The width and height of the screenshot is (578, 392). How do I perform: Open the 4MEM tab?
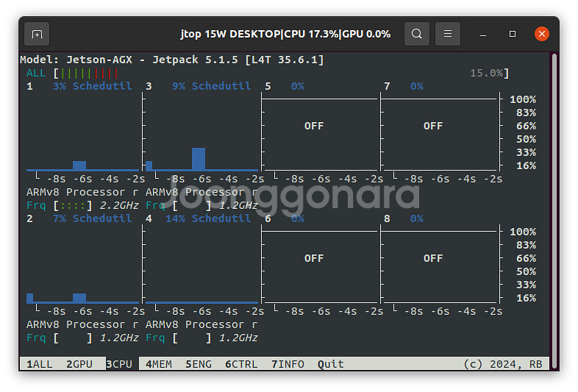tap(159, 364)
